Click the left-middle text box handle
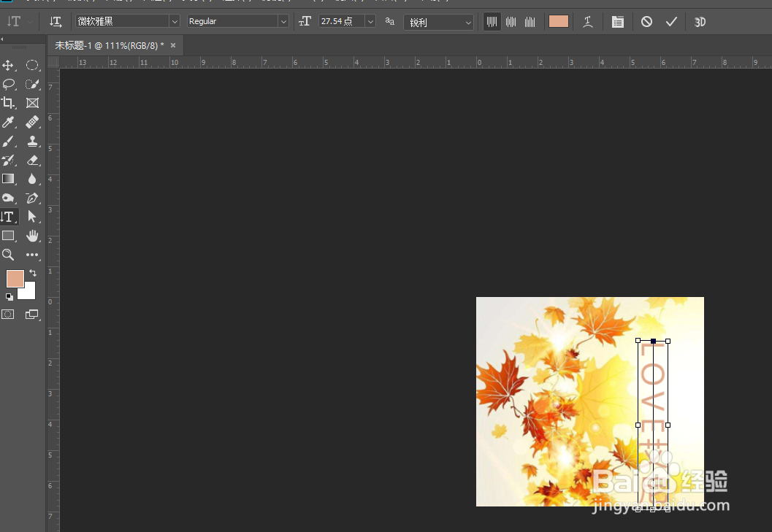 638,425
